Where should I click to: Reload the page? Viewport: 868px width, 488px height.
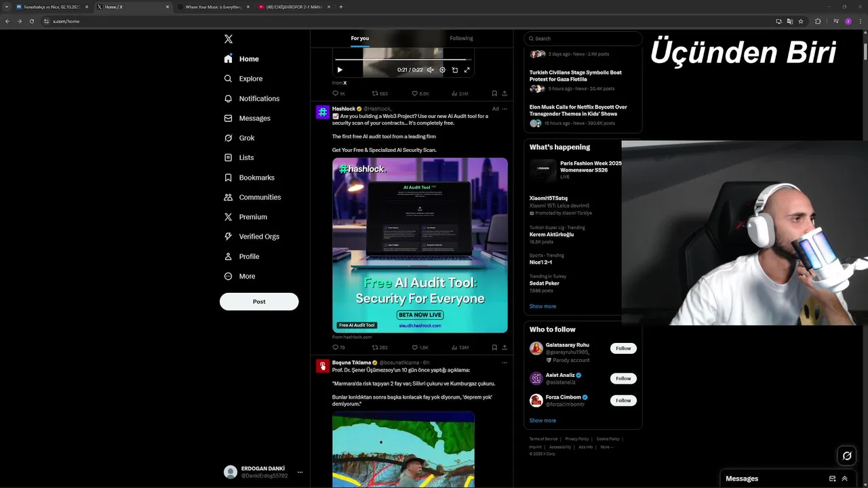31,21
